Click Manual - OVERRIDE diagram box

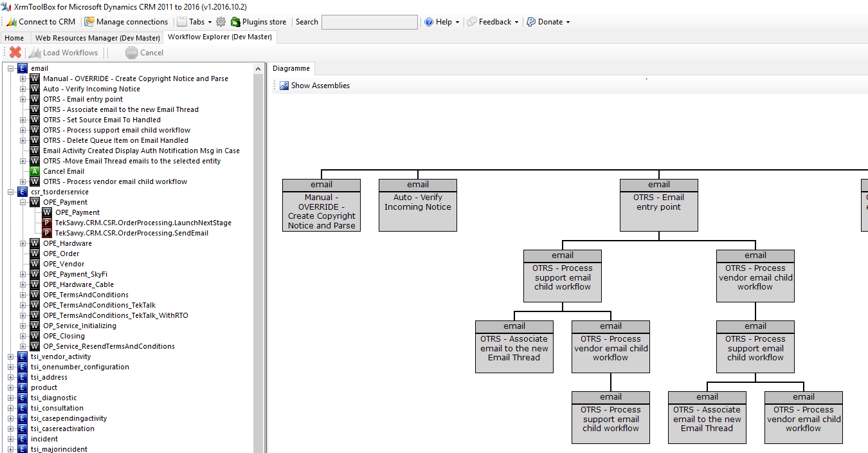click(321, 205)
